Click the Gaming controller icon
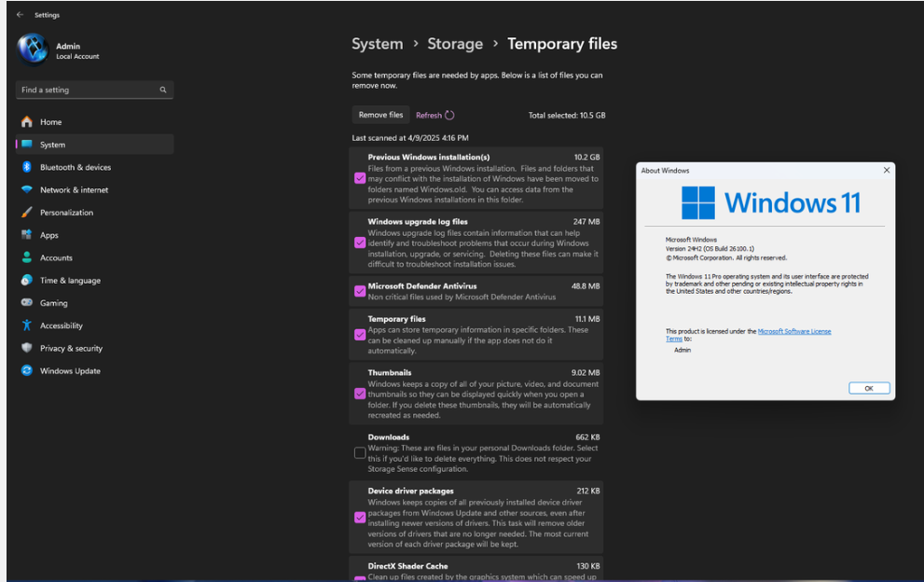 (26, 302)
